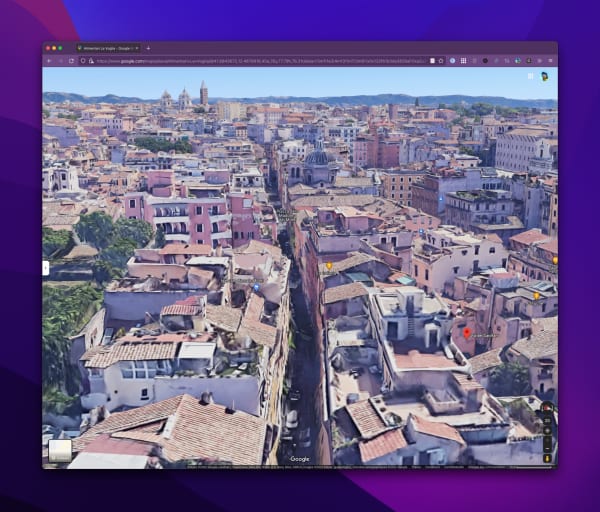This screenshot has height=512, width=600.
Task: Click the show your location button
Action: pos(547,430)
